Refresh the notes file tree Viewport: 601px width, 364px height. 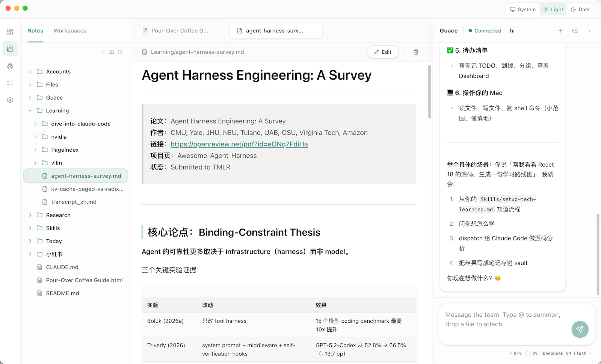tap(120, 52)
